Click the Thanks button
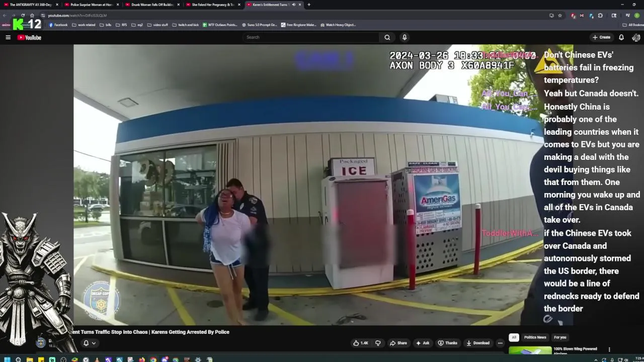The width and height of the screenshot is (644, 362). (x=448, y=343)
